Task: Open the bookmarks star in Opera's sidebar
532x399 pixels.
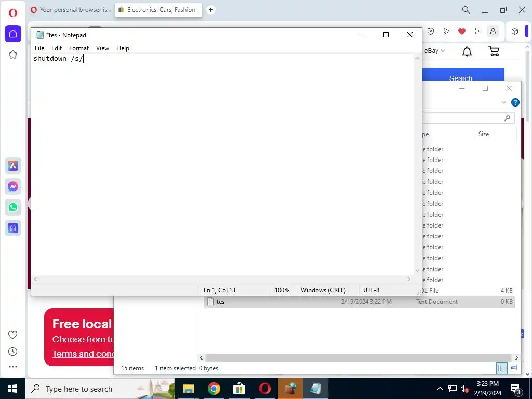Action: click(x=13, y=55)
